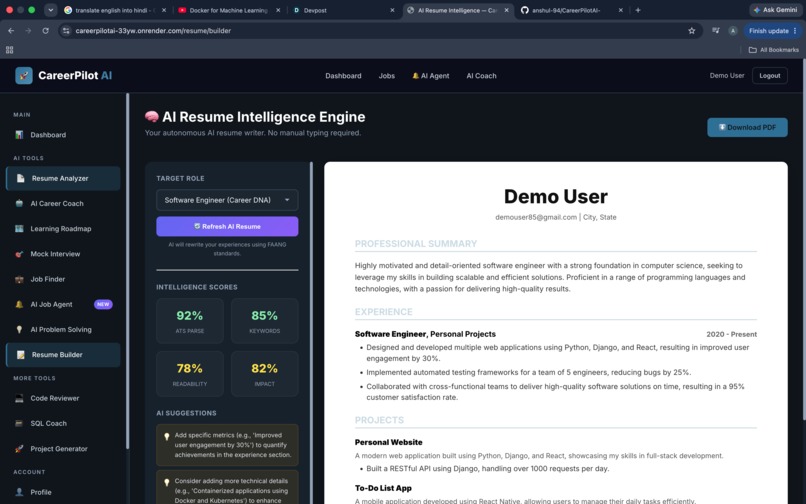This screenshot has width=806, height=504.
Task: Click the Download PDF button
Action: click(x=747, y=128)
